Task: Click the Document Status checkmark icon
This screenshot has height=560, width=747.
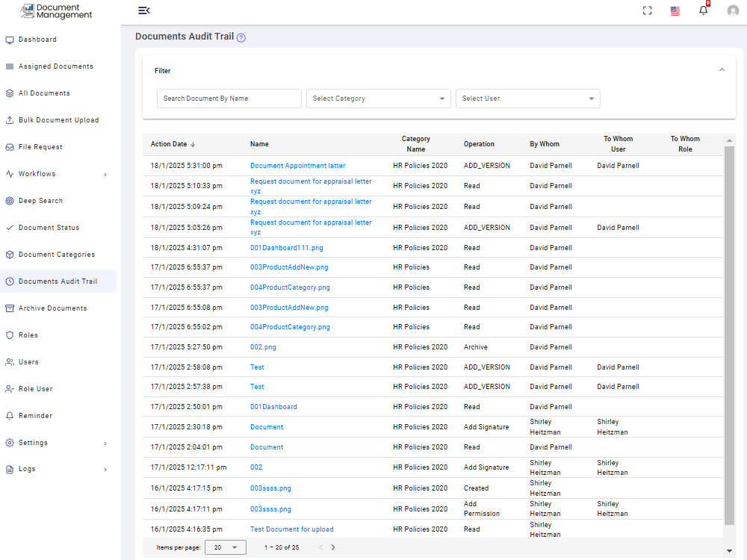Action: click(x=10, y=228)
